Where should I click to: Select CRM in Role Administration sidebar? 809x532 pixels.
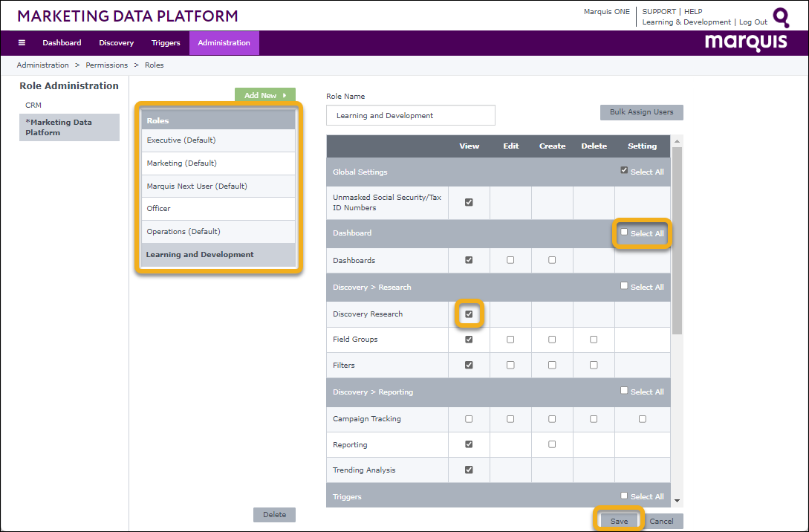pyautogui.click(x=33, y=105)
